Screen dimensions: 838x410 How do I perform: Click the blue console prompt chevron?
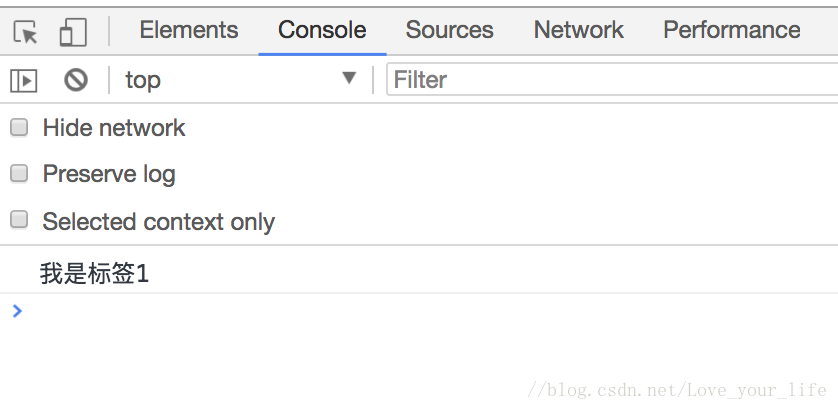(17, 311)
